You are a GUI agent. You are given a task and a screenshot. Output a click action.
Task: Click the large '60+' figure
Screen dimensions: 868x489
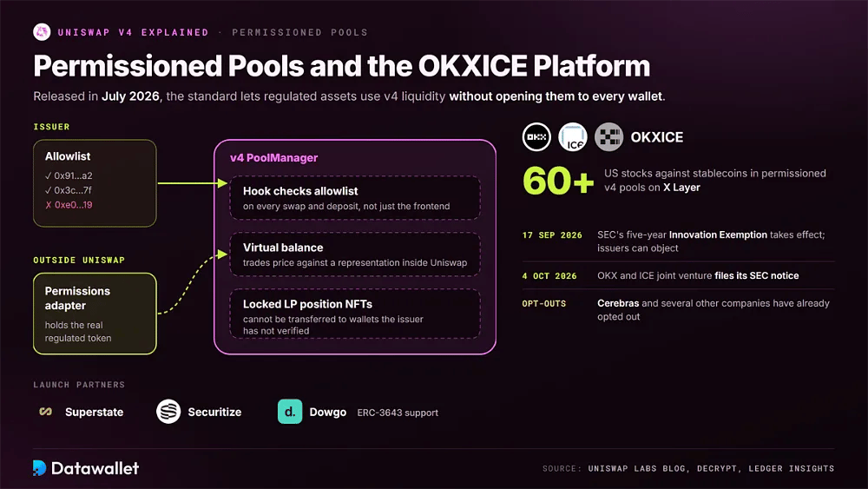point(558,181)
